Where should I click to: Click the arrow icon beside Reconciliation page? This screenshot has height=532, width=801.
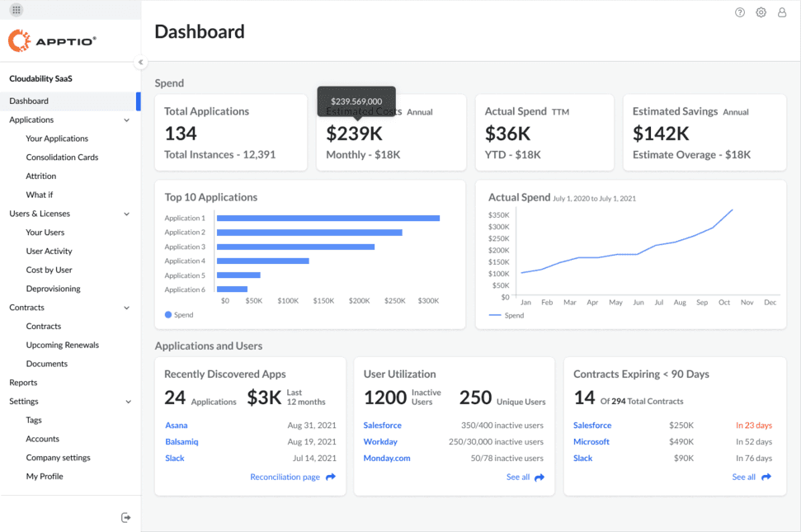(331, 477)
